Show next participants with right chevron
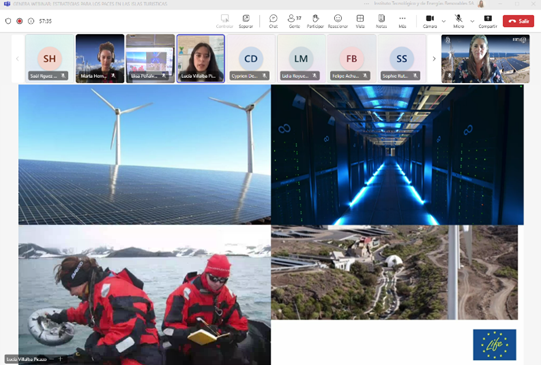 point(434,59)
